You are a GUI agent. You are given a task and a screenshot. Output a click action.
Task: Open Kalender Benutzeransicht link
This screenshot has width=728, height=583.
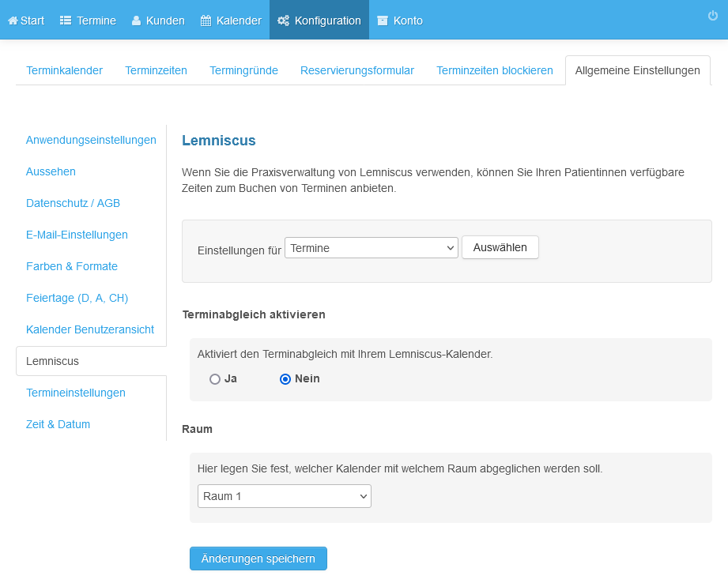click(90, 329)
